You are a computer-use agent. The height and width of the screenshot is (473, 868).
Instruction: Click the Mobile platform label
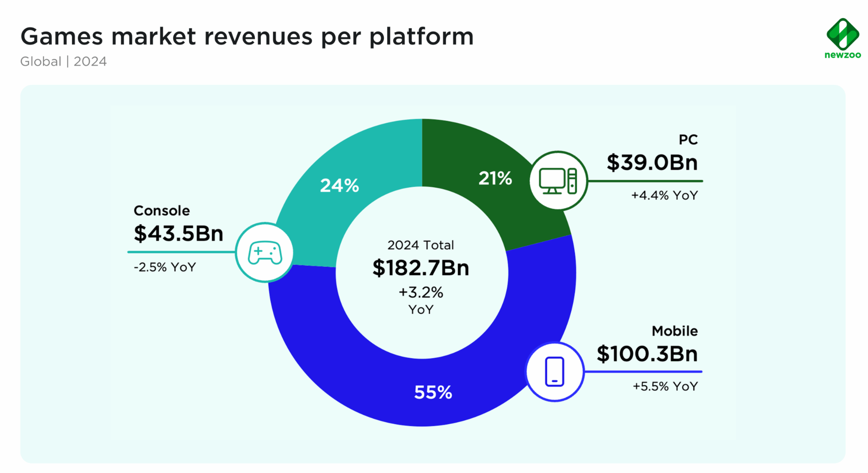click(674, 331)
